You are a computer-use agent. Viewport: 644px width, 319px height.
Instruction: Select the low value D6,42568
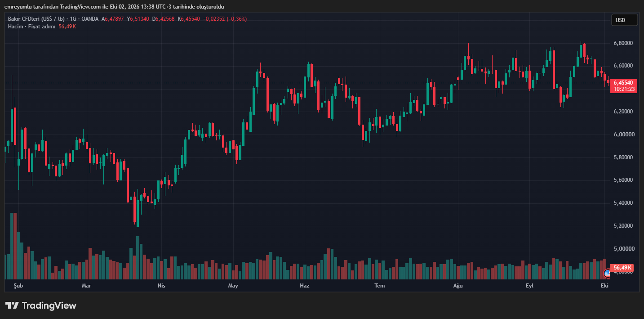pos(164,19)
